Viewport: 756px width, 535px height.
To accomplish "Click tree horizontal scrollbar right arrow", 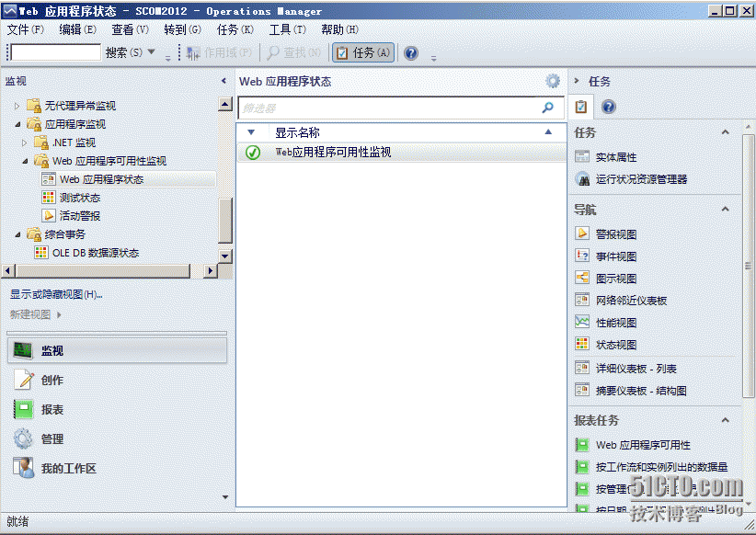I will [210, 271].
